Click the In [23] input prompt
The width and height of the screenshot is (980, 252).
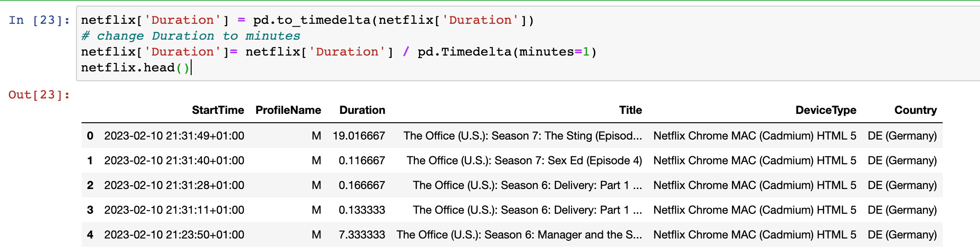[x=39, y=20]
